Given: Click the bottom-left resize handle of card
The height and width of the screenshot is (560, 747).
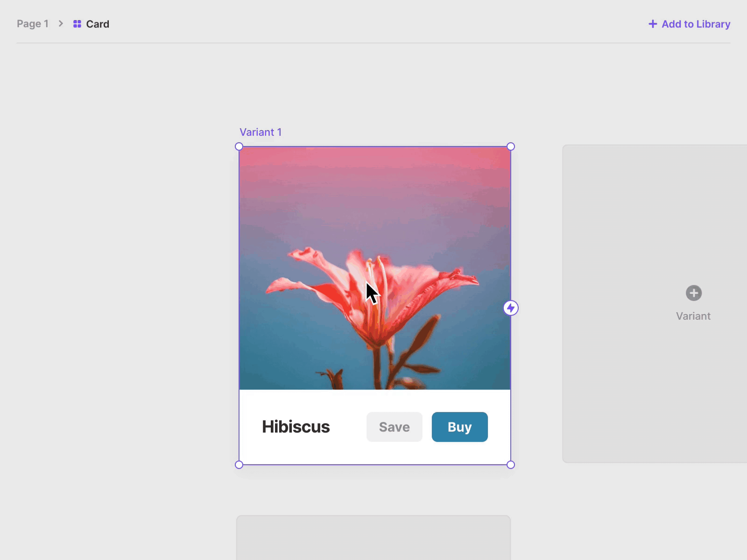Looking at the screenshot, I should pos(239,465).
